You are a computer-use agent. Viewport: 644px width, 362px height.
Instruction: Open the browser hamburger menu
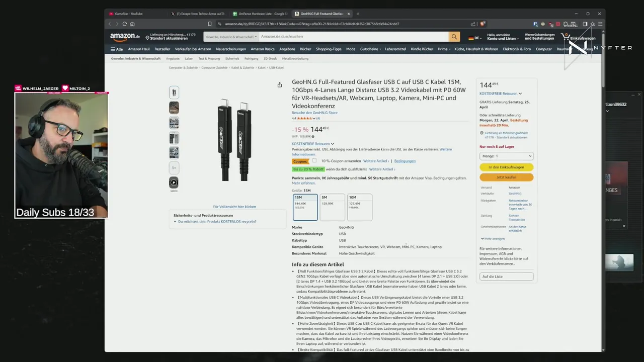tap(600, 24)
